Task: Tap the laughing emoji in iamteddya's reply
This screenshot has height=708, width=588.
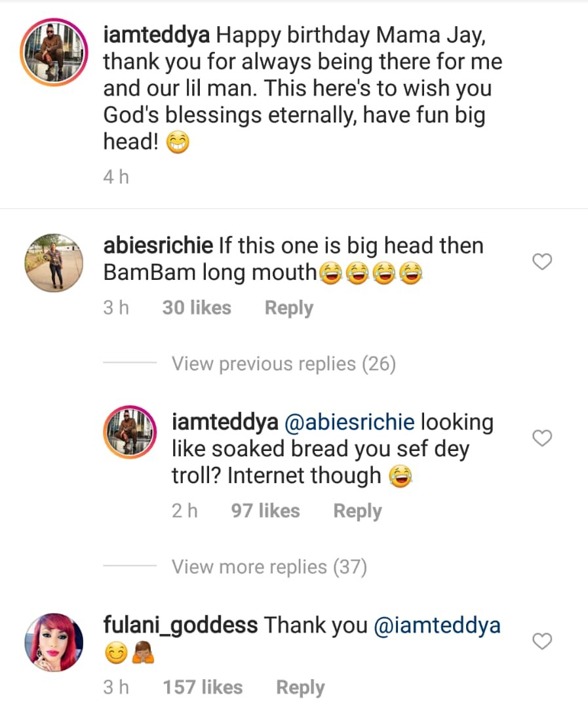Action: pyautogui.click(x=402, y=476)
